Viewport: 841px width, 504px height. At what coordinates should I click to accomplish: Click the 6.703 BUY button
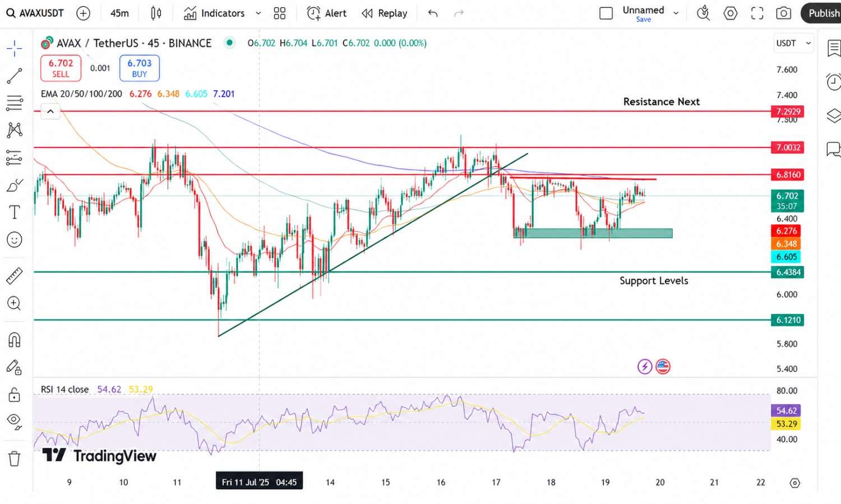[140, 68]
